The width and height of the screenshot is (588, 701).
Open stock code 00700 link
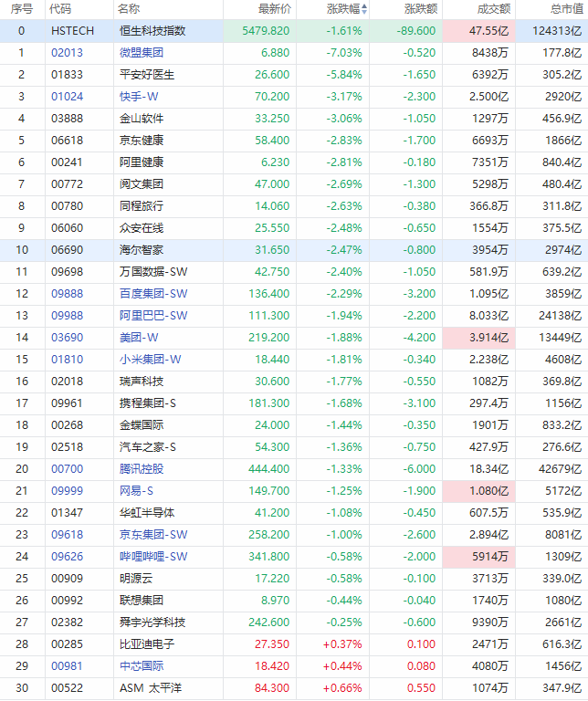pos(67,469)
